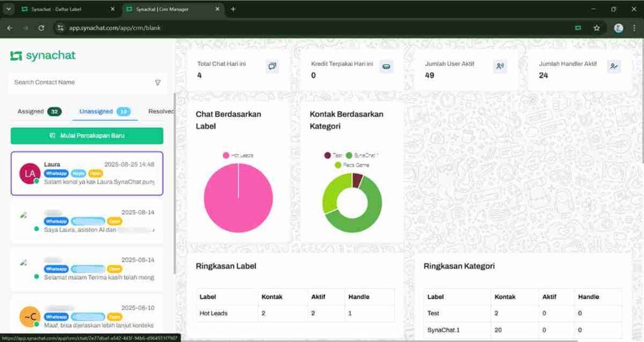Click the maroon Test donut segment
This screenshot has width=644, height=342.
[x=357, y=179]
